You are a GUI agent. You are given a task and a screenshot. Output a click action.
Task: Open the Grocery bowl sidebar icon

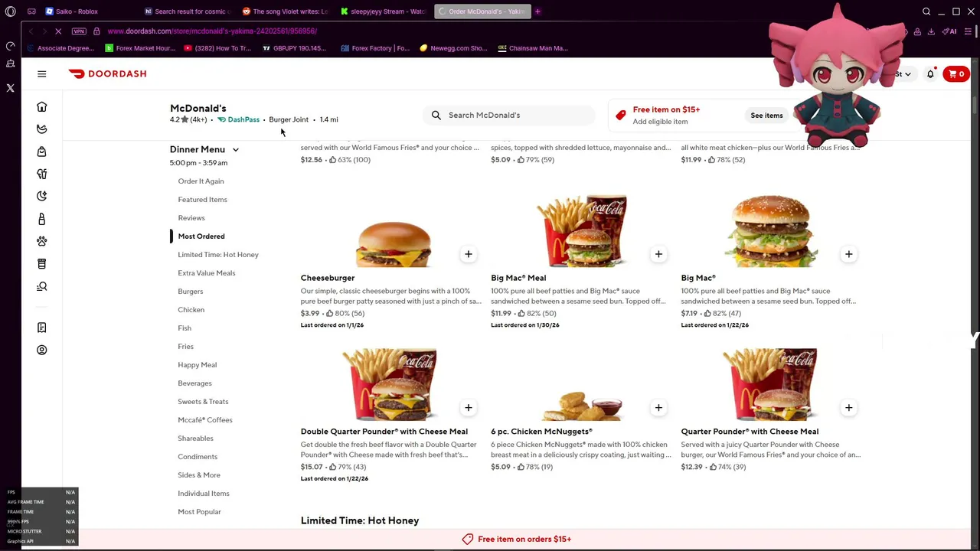point(42,129)
